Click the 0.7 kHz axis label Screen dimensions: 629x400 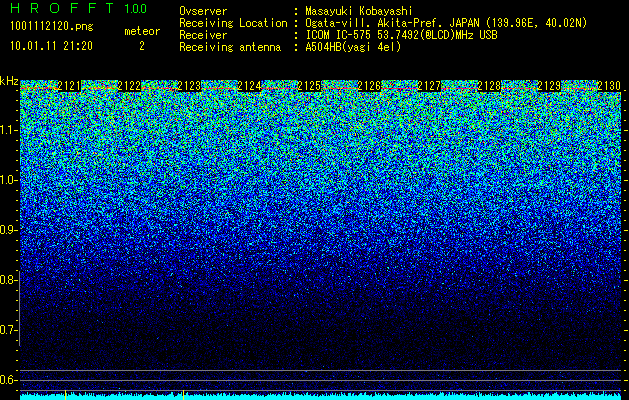tap(8, 330)
